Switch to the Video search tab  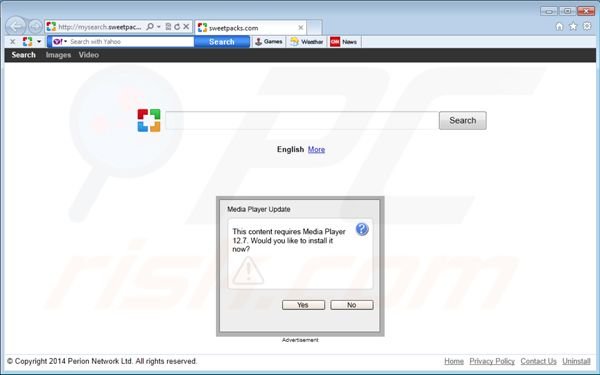(89, 55)
